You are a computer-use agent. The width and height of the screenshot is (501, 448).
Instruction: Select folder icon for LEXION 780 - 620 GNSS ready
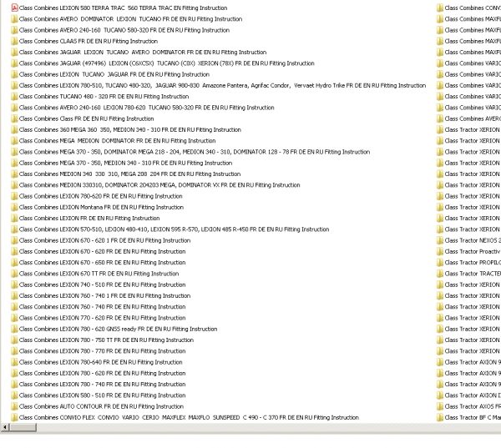pyautogui.click(x=14, y=329)
